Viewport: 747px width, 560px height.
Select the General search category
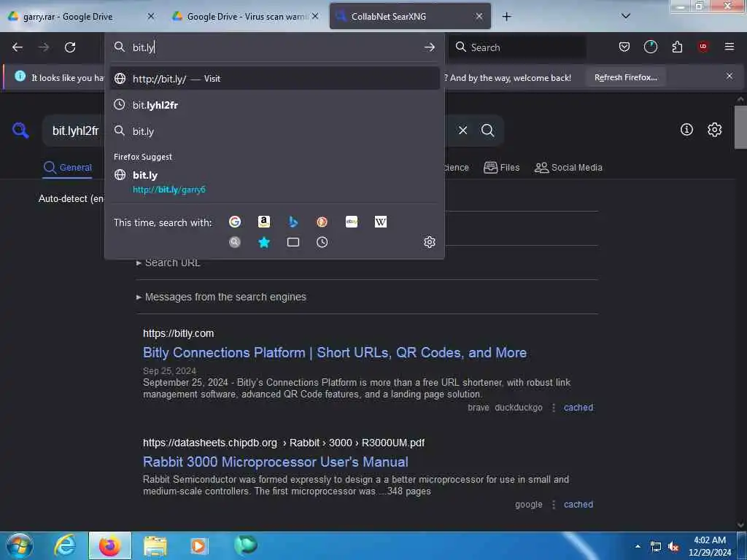67,168
